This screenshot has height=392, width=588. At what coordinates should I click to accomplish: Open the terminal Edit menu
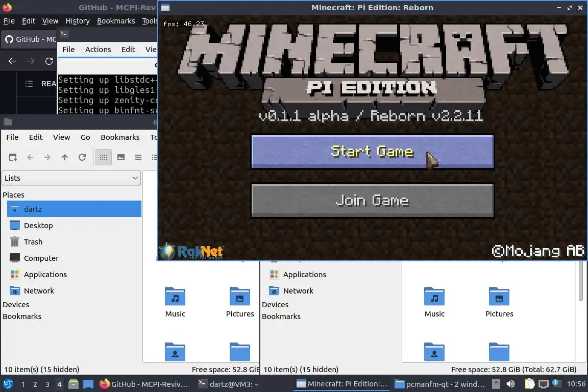(128, 50)
